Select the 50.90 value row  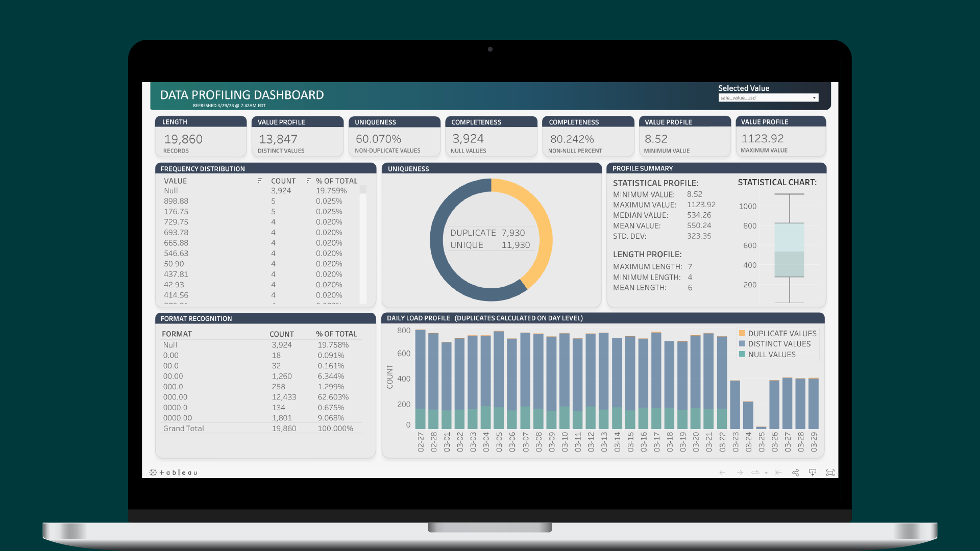[260, 264]
